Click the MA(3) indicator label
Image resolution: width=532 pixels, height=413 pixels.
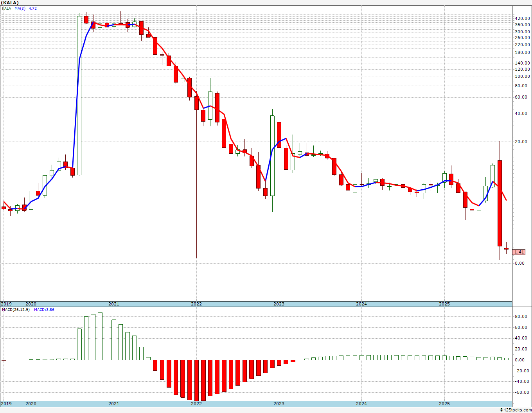[20, 8]
